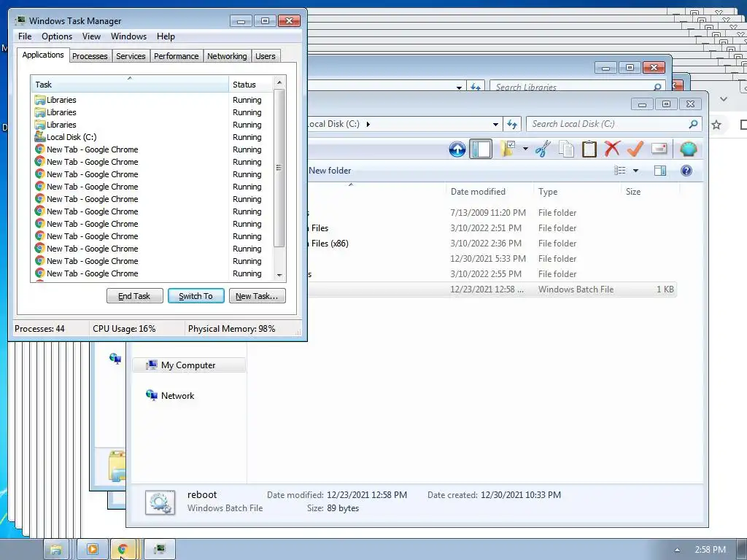Toggle the preview pane icon
The height and width of the screenshot is (560, 747).
(659, 171)
